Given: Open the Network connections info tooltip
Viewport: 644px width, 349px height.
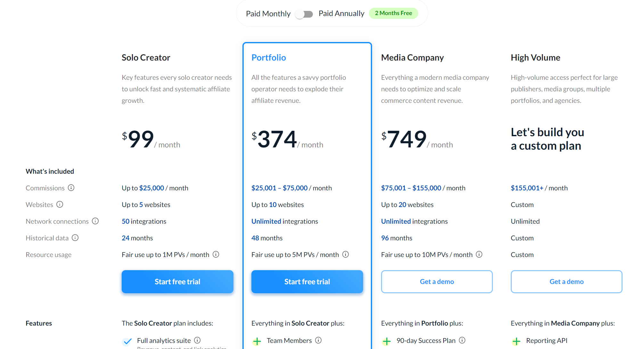Looking at the screenshot, I should coord(95,221).
